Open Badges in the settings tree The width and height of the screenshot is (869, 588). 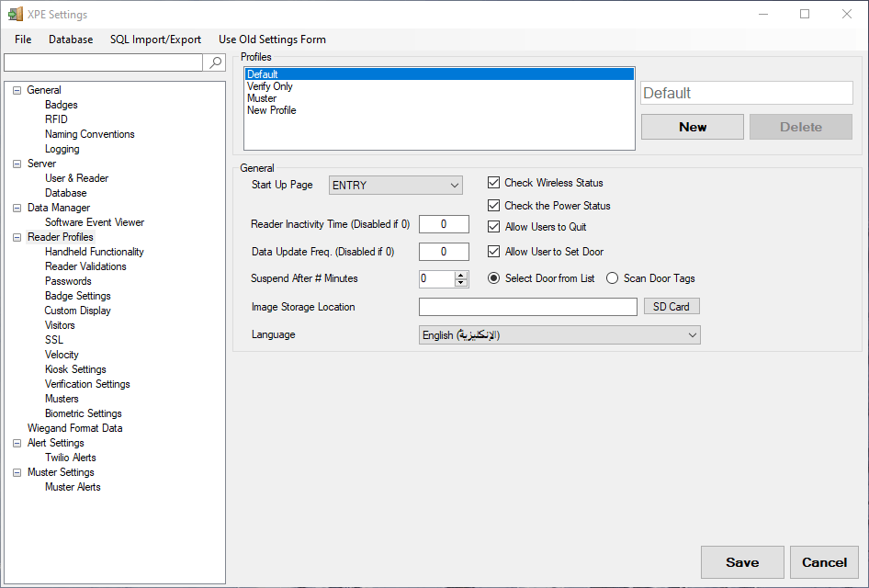click(x=61, y=105)
